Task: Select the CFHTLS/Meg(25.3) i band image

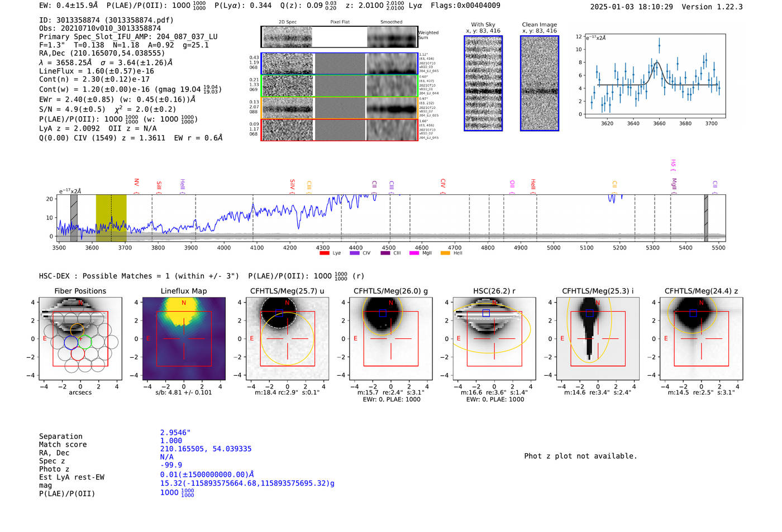Action: pyautogui.click(x=598, y=338)
